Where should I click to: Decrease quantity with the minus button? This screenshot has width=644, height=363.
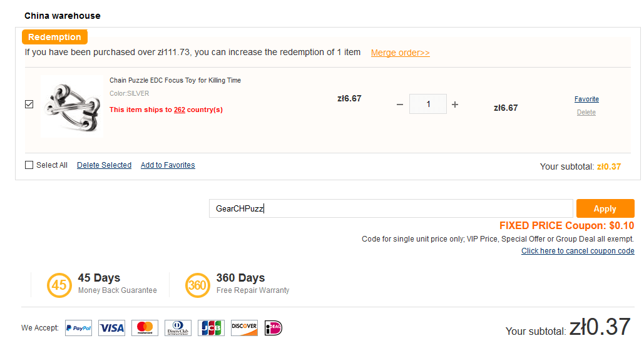pyautogui.click(x=400, y=105)
